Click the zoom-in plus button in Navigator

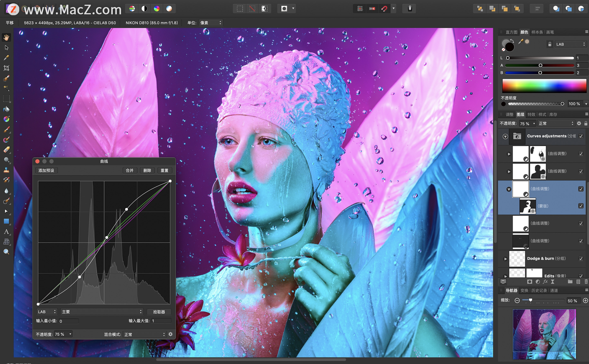585,300
